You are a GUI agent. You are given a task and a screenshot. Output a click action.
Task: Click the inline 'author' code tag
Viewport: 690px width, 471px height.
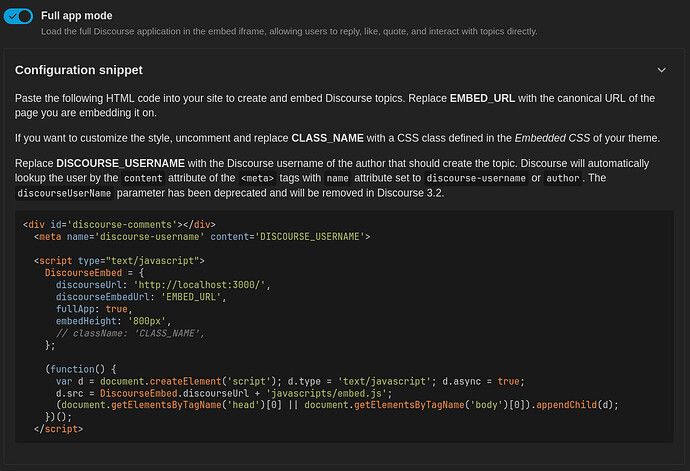click(563, 178)
